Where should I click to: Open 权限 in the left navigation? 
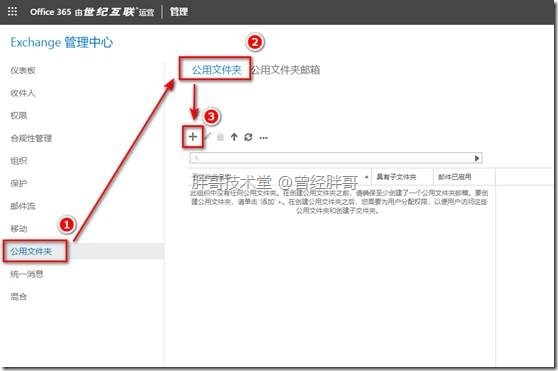19,116
